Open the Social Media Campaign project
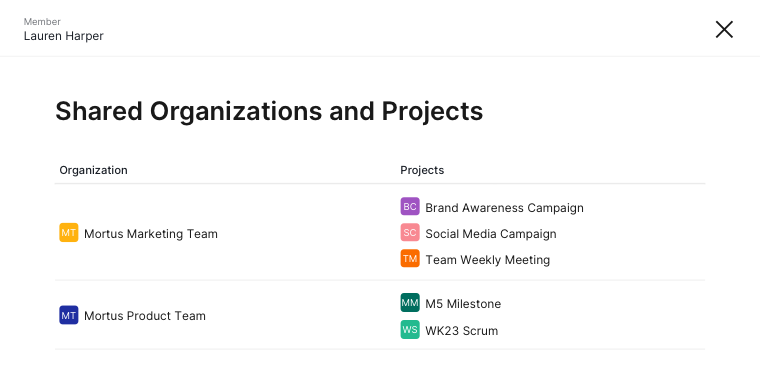The width and height of the screenshot is (760, 392). pyautogui.click(x=491, y=234)
